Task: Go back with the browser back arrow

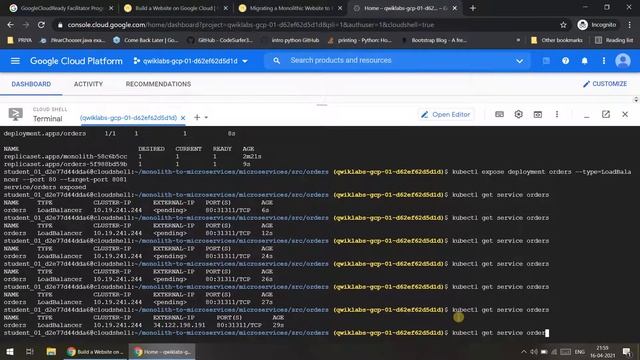Action: 11,25
